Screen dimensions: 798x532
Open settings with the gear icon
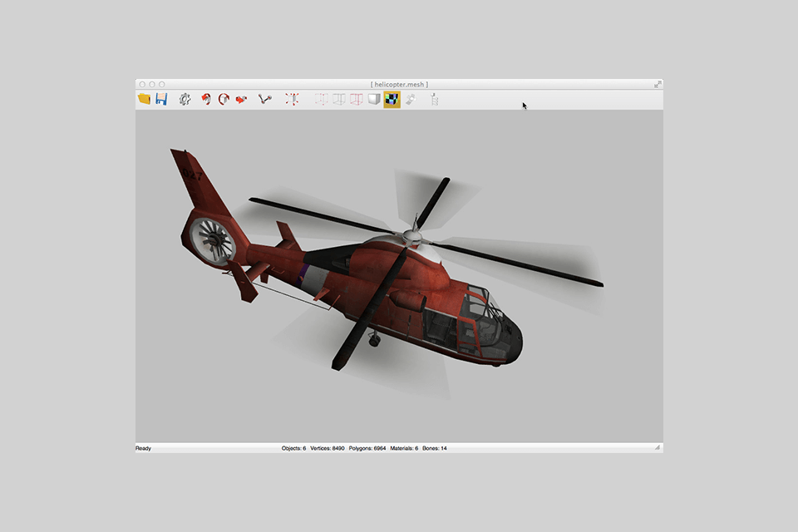click(x=185, y=99)
